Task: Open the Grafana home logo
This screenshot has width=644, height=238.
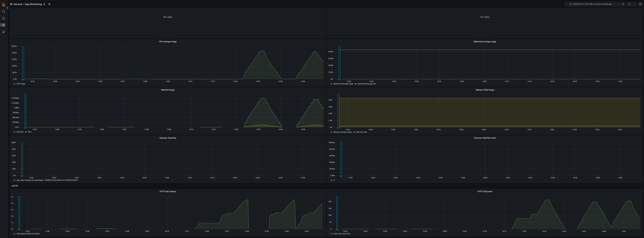Action: tap(4, 5)
